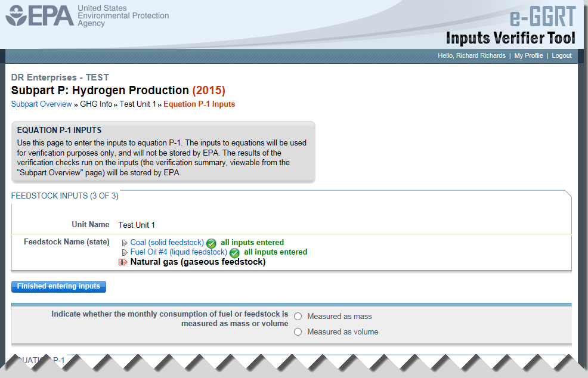Click the Logout link
The image size is (588, 378).
(x=561, y=55)
